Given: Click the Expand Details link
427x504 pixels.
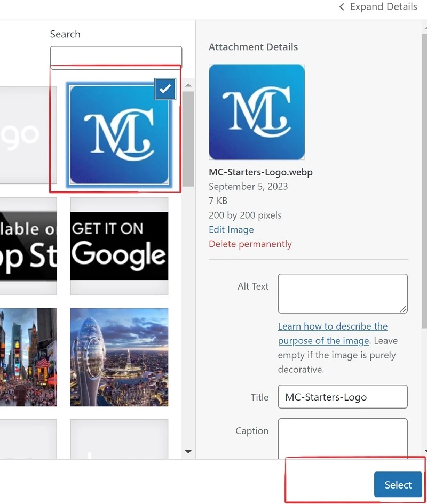Looking at the screenshot, I should pos(378,7).
